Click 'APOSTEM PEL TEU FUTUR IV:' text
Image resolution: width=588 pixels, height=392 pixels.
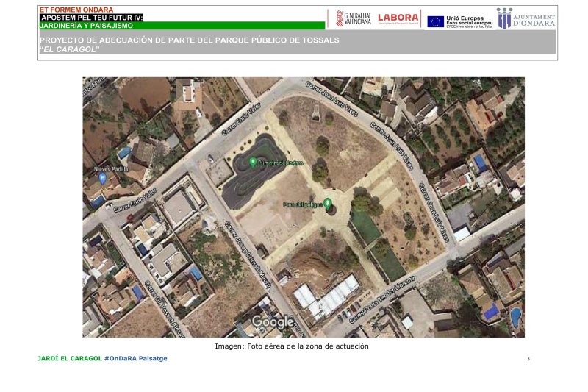coord(92,18)
